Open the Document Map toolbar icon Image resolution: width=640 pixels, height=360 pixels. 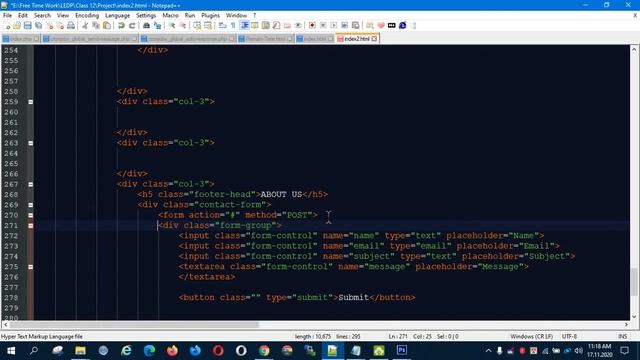(x=265, y=25)
